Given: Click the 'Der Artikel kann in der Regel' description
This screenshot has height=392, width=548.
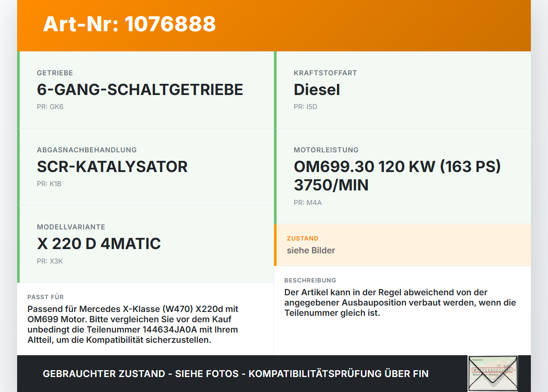Looking at the screenshot, I should coord(400,303).
